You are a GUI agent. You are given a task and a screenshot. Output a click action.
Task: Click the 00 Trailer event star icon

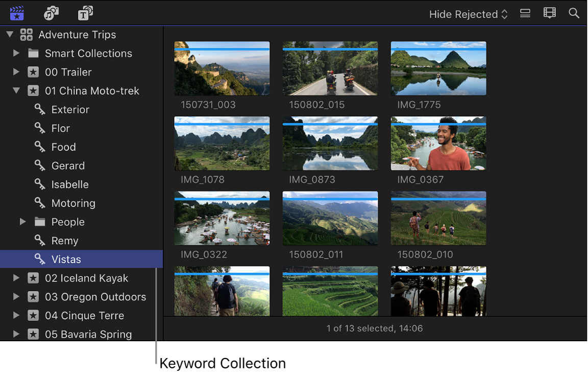point(33,72)
